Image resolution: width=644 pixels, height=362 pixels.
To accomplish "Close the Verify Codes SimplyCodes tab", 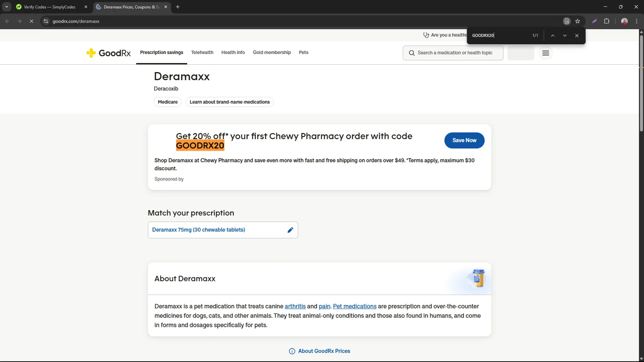I will tap(85, 7).
